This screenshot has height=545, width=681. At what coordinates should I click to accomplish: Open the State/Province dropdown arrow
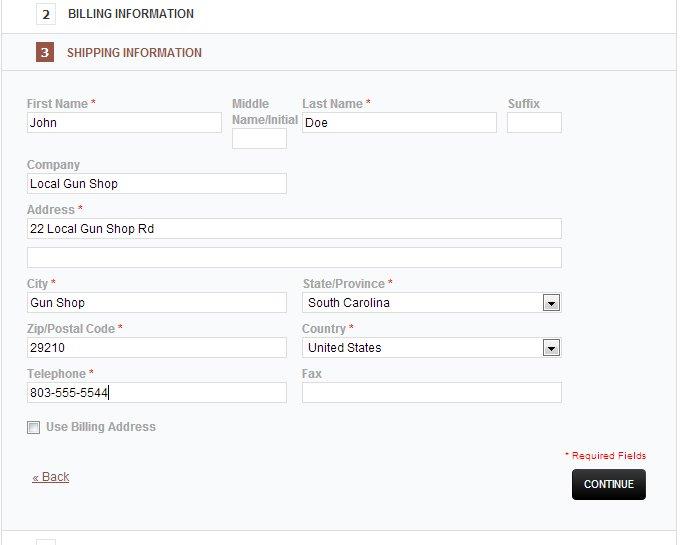(x=551, y=303)
